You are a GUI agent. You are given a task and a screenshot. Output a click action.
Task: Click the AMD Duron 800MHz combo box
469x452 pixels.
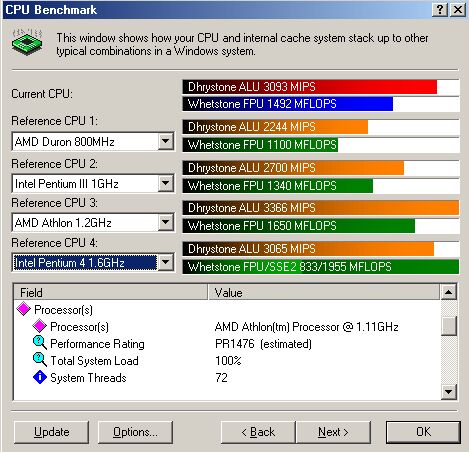click(x=93, y=142)
